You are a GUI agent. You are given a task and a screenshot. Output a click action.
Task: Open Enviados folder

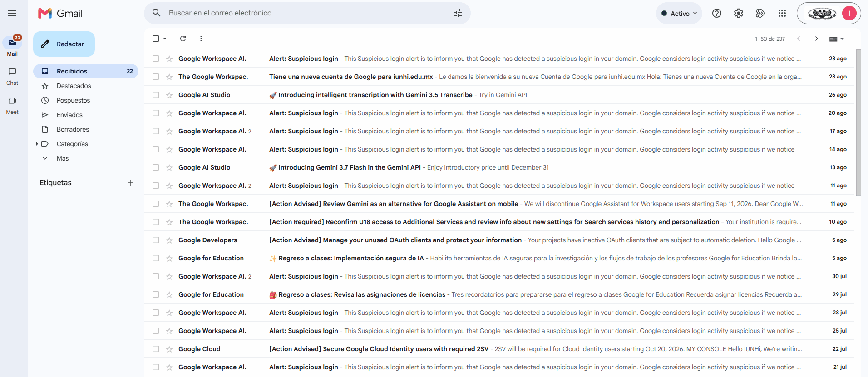pyautogui.click(x=86, y=115)
